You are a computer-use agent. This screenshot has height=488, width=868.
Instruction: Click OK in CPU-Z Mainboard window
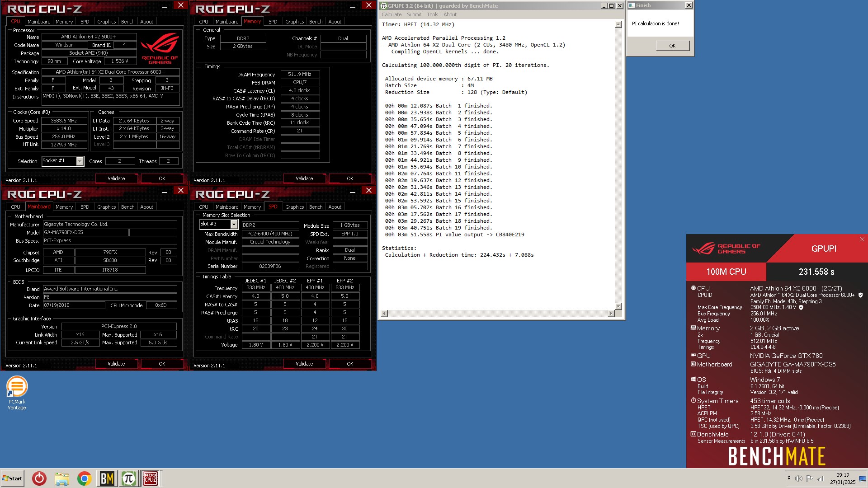(x=162, y=364)
